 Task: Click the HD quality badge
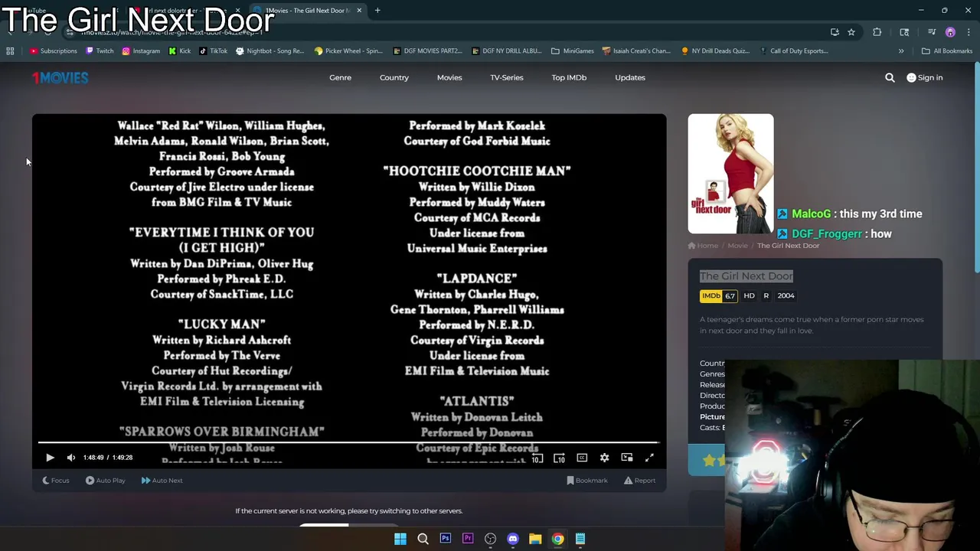coord(749,296)
